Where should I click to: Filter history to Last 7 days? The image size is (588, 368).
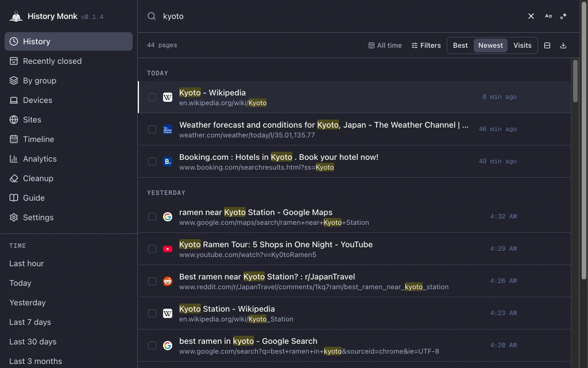tap(30, 322)
